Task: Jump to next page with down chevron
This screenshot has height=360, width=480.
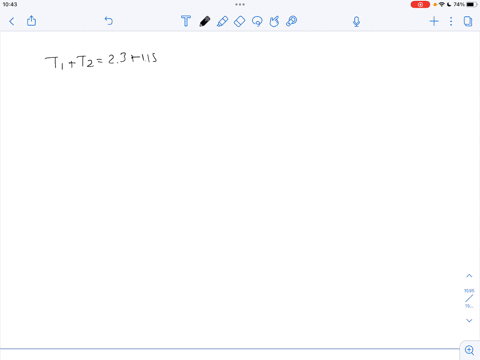Action: (469, 321)
